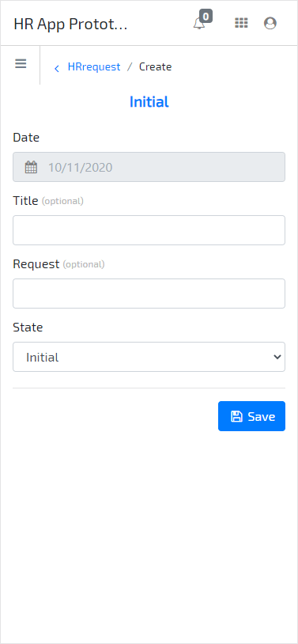Viewport: 298px width, 644px height.
Task: Click the calendar icon in Date field
Action: point(31,167)
